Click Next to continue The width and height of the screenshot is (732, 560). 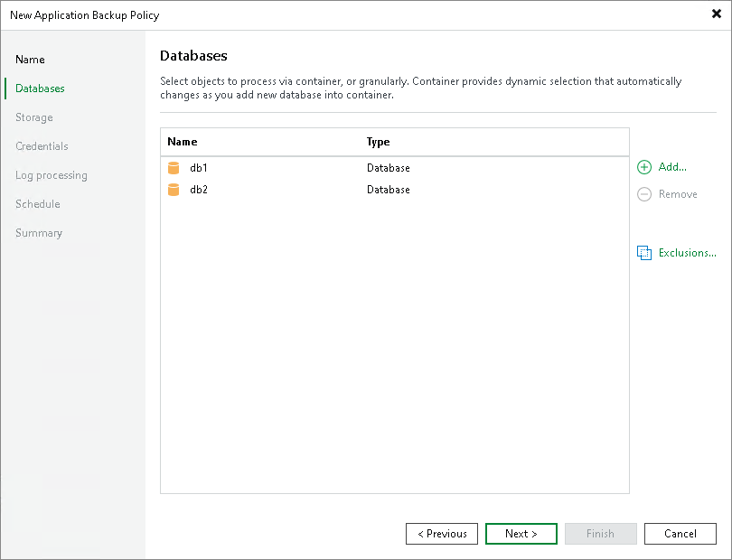click(521, 533)
